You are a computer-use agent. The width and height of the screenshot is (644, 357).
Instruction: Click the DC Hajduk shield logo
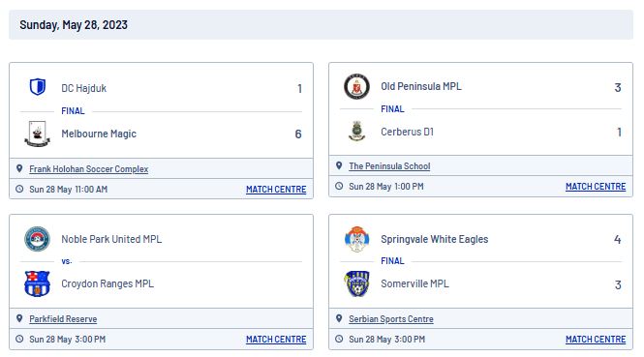[x=38, y=87]
